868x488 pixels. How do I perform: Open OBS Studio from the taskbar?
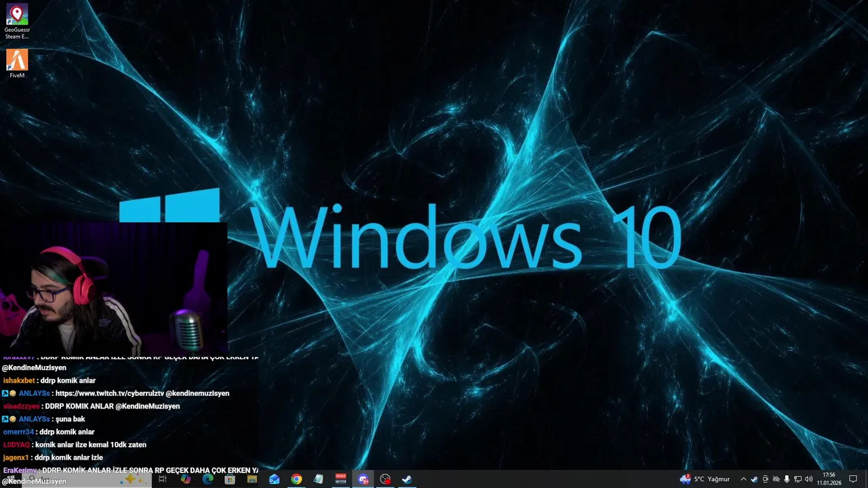pyautogui.click(x=385, y=479)
